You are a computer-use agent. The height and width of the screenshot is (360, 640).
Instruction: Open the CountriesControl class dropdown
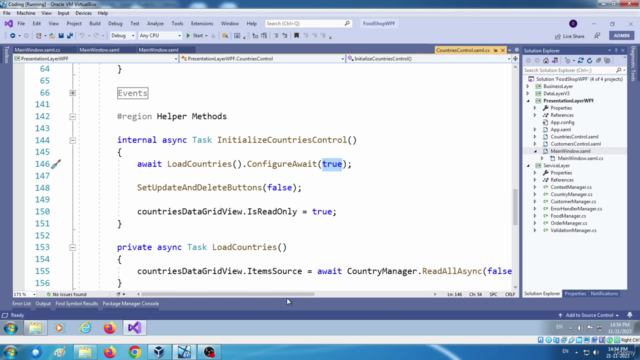click(262, 59)
